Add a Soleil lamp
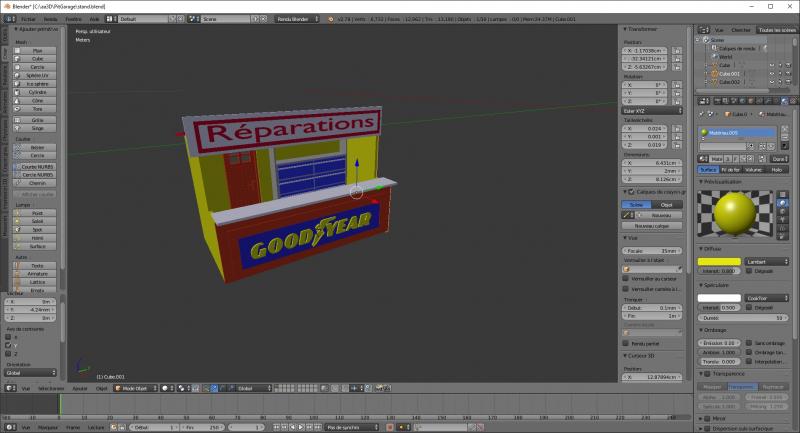Viewport: 800px width, 433px height. 37,221
